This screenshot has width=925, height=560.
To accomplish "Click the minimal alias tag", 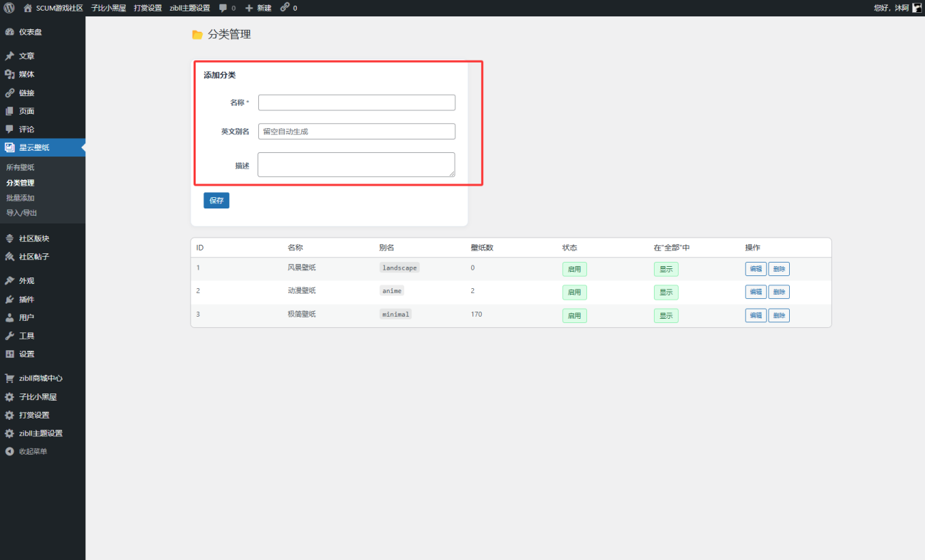I will click(x=396, y=314).
